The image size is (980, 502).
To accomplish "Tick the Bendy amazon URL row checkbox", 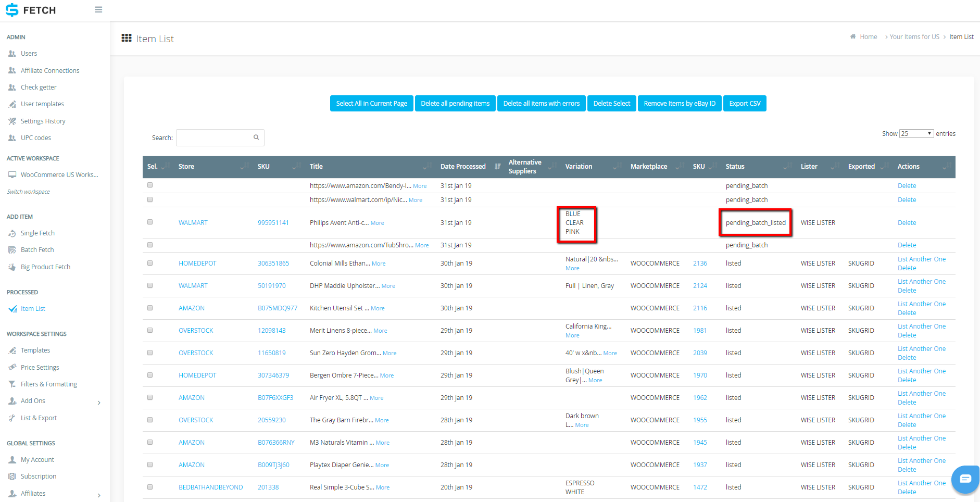I will click(150, 185).
